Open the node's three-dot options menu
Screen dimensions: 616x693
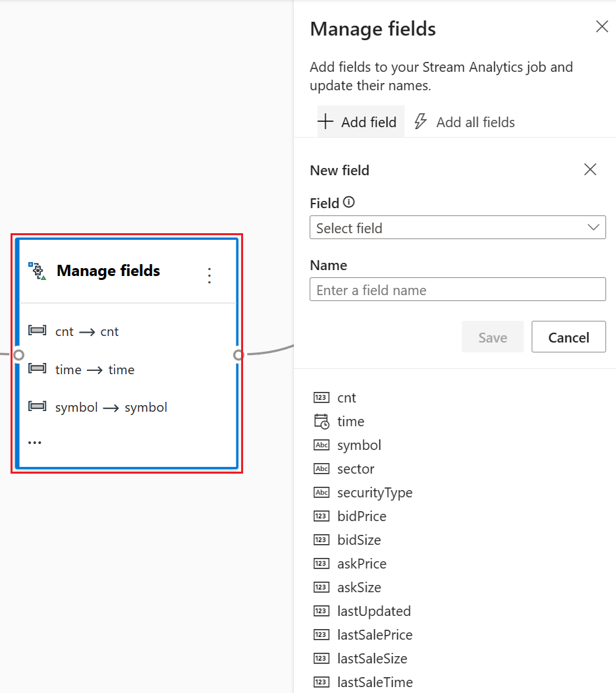tap(210, 275)
